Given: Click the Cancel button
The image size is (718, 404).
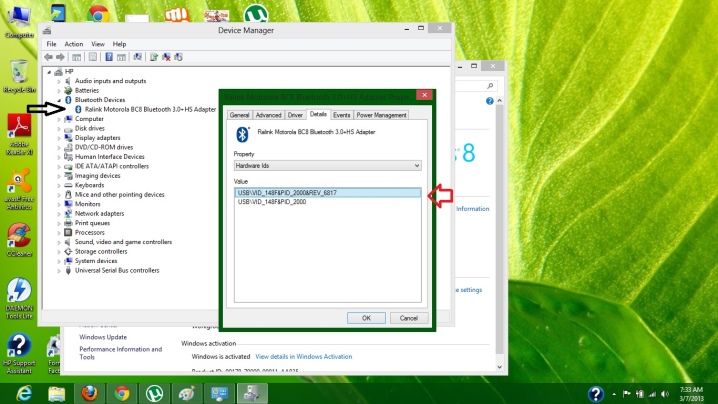Looking at the screenshot, I should coord(408,318).
